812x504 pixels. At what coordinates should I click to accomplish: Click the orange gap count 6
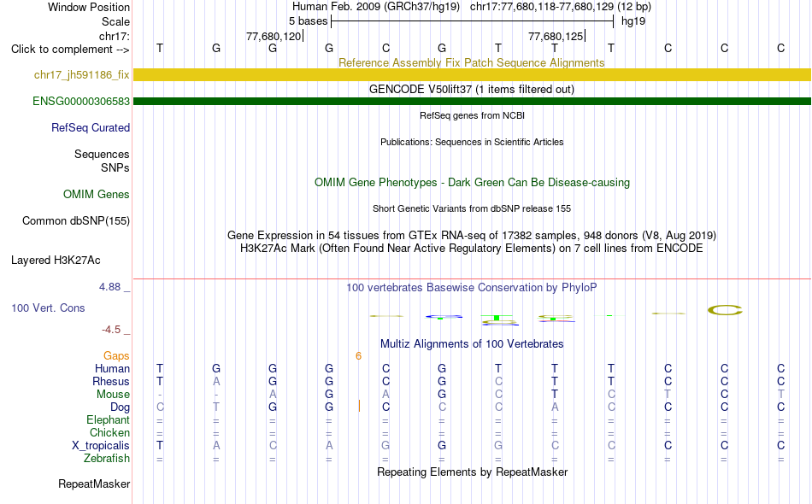[x=358, y=356]
